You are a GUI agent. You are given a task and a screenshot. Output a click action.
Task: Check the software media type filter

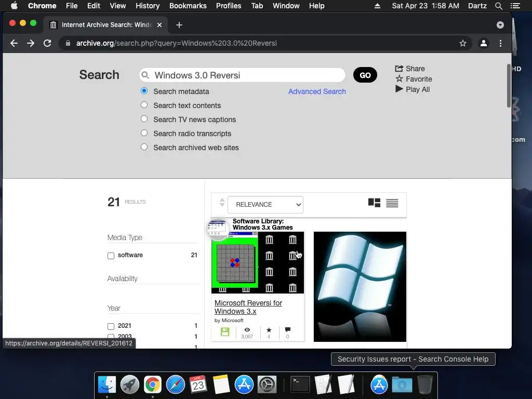coord(111,256)
